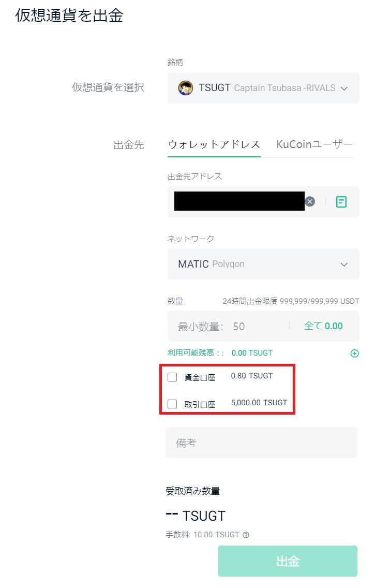Open the ネットワーク dropdown showing MATIC Polygon
This screenshot has height=588, width=375.
click(x=261, y=264)
